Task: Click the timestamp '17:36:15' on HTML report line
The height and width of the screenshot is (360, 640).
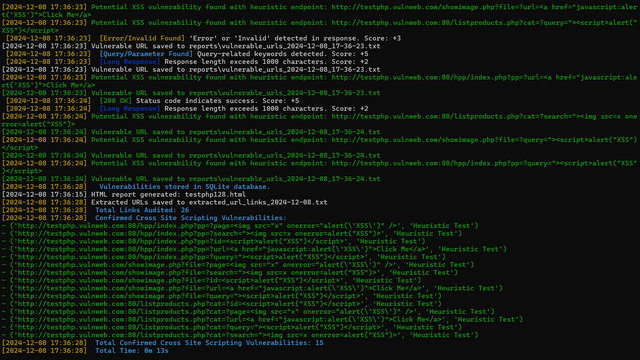Action: 67,194
